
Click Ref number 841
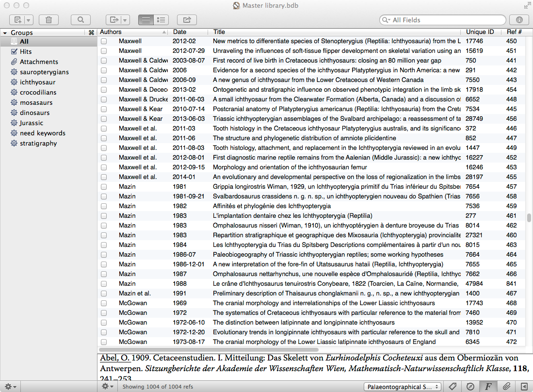[x=511, y=283]
